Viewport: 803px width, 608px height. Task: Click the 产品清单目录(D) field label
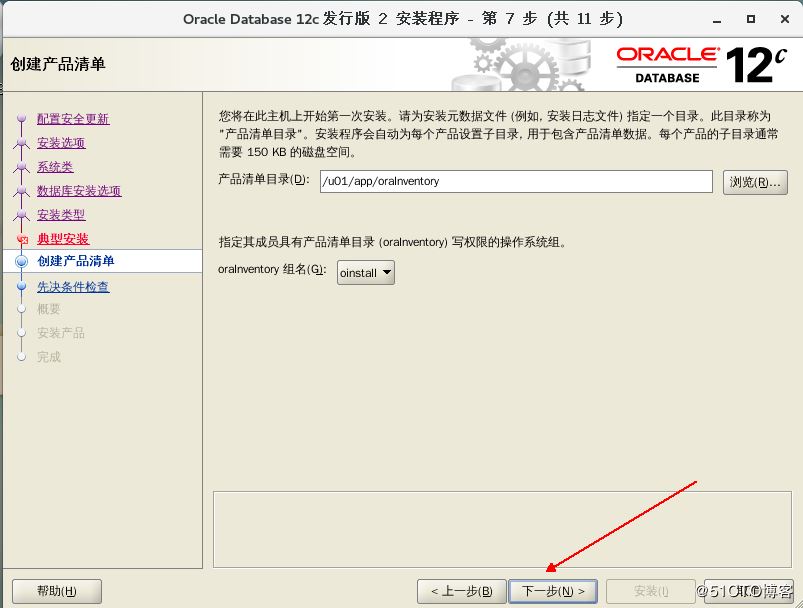point(264,179)
